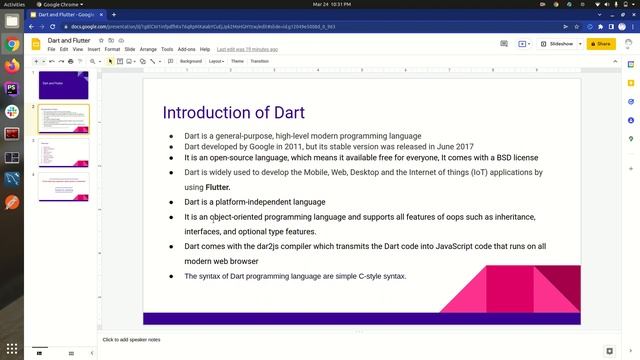View document cloud save status icon

click(x=121, y=40)
